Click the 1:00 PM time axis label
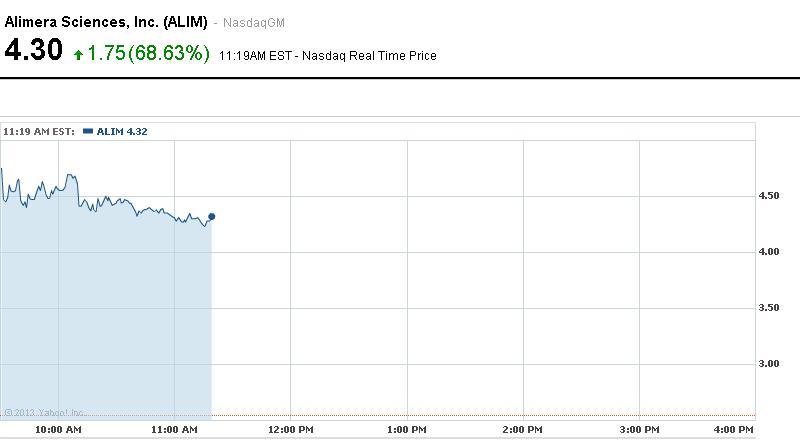 pos(406,430)
